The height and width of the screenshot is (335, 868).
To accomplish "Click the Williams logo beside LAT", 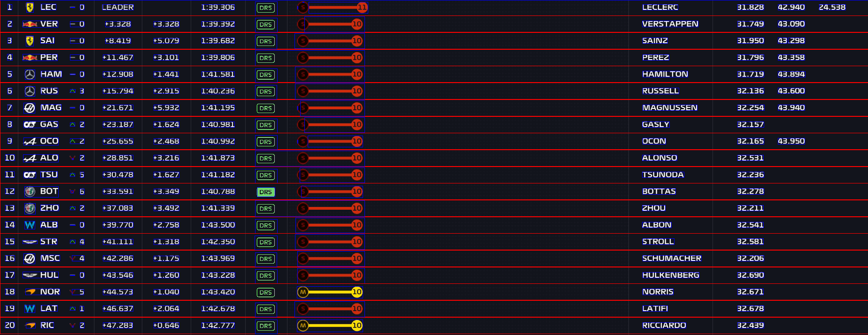I will pos(30,309).
